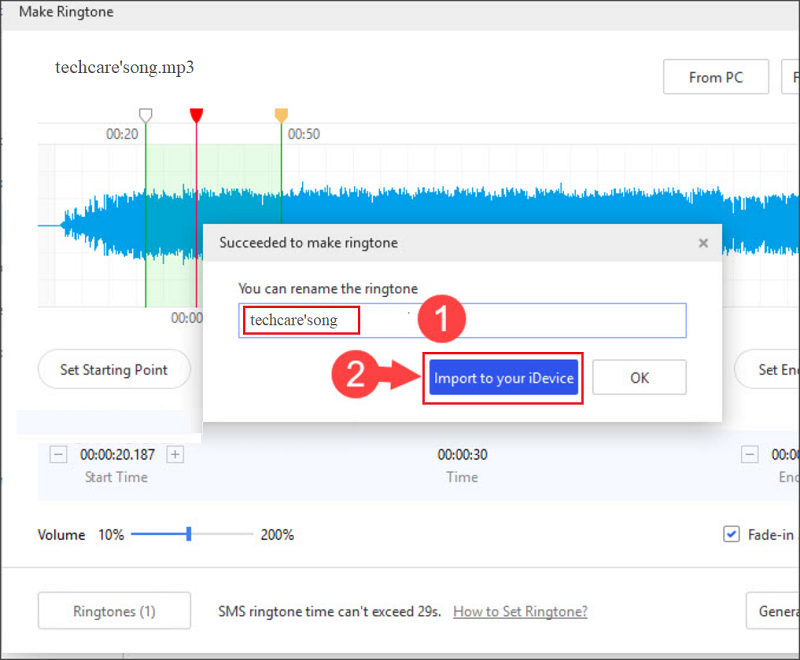The width and height of the screenshot is (800, 660).
Task: Close the Succeeded to make ringtone dialog
Action: pos(703,243)
